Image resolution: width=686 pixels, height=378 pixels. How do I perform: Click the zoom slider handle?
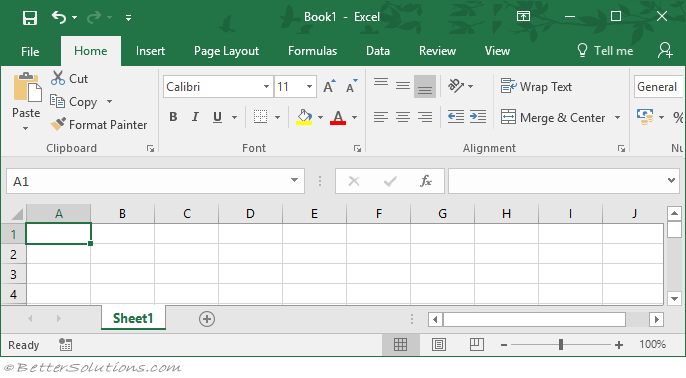tap(560, 345)
